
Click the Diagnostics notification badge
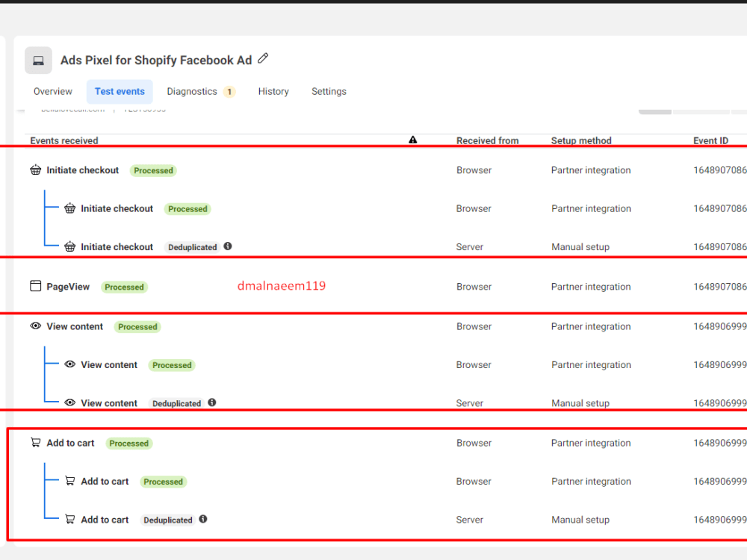coord(231,90)
